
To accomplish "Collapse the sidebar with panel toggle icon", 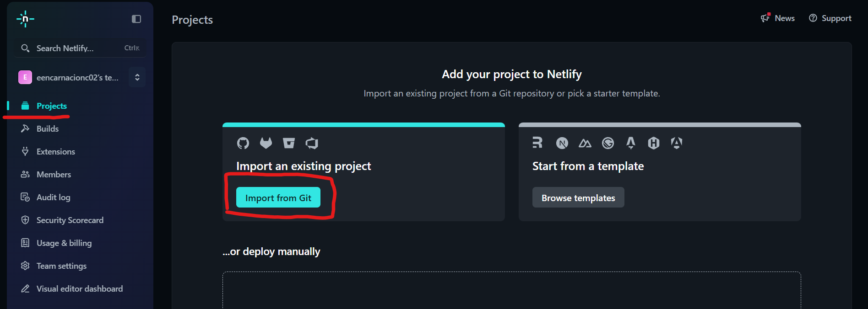I will 136,19.
